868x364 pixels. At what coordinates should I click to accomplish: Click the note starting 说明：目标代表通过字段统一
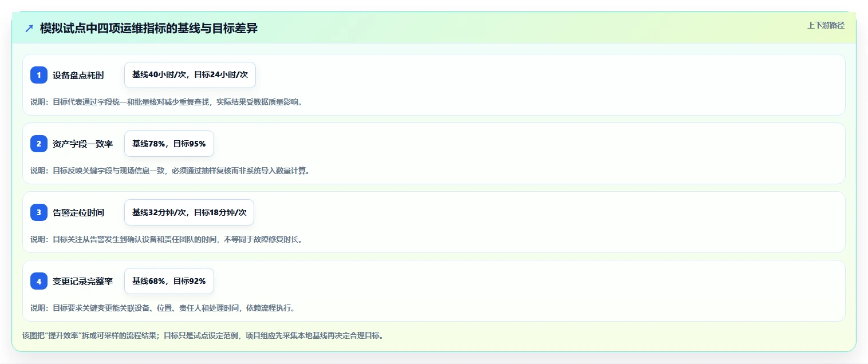tap(166, 102)
